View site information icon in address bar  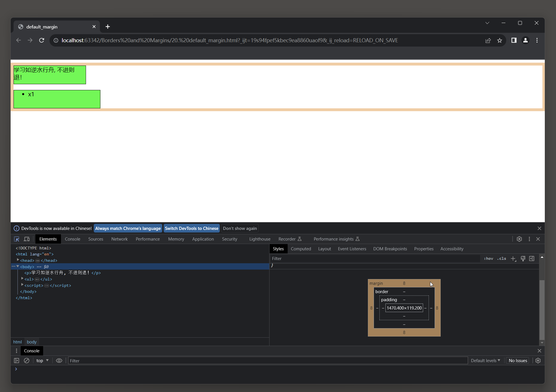point(56,41)
